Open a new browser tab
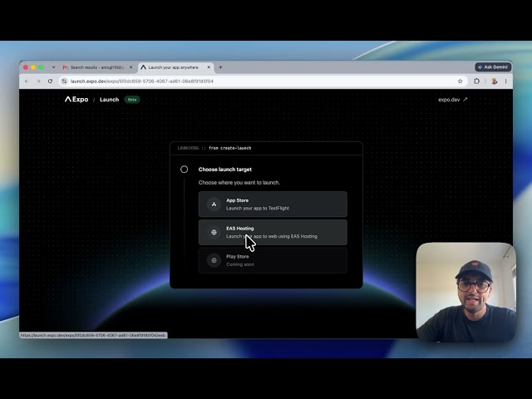The image size is (532, 399). 220,67
